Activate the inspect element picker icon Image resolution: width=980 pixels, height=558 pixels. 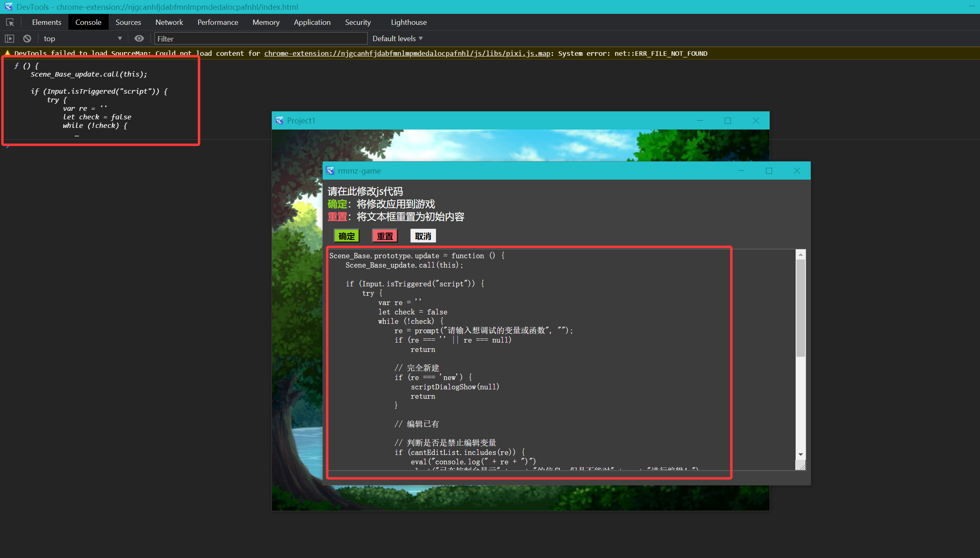(10, 22)
